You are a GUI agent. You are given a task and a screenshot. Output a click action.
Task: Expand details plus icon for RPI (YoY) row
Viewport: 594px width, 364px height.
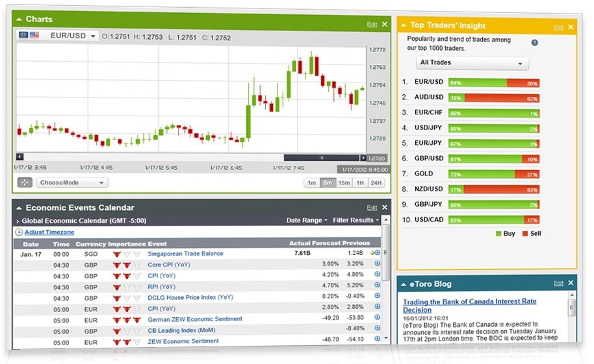click(x=377, y=285)
